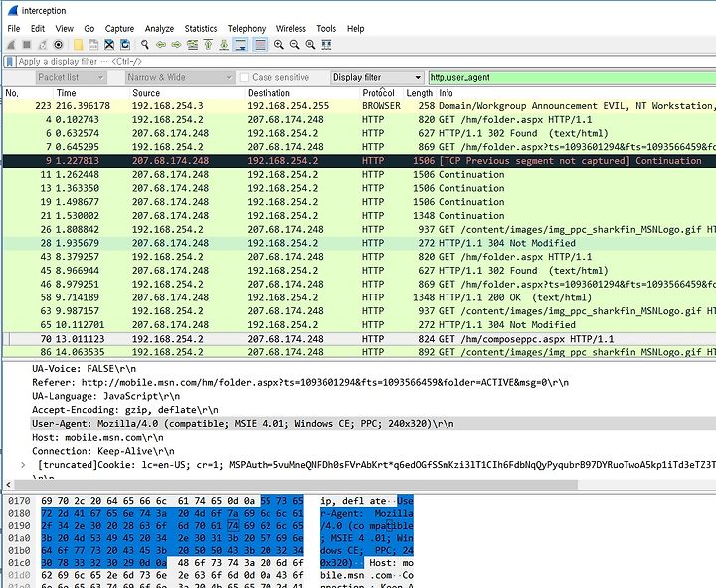
Task: Reload the capture file icon
Action: (125, 45)
